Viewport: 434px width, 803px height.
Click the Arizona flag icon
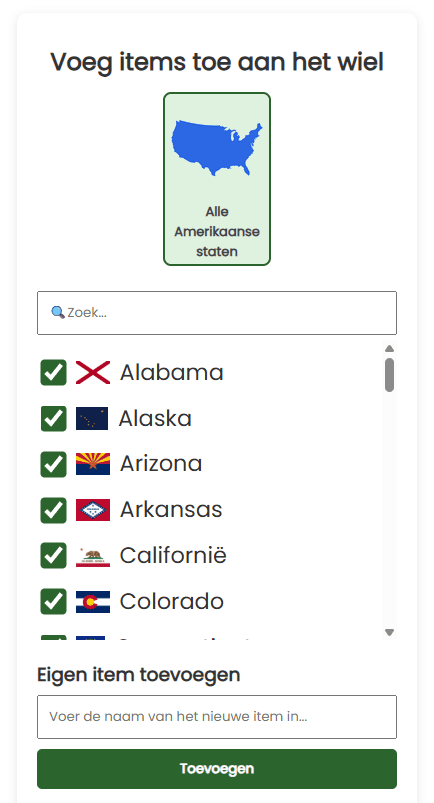[93, 464]
